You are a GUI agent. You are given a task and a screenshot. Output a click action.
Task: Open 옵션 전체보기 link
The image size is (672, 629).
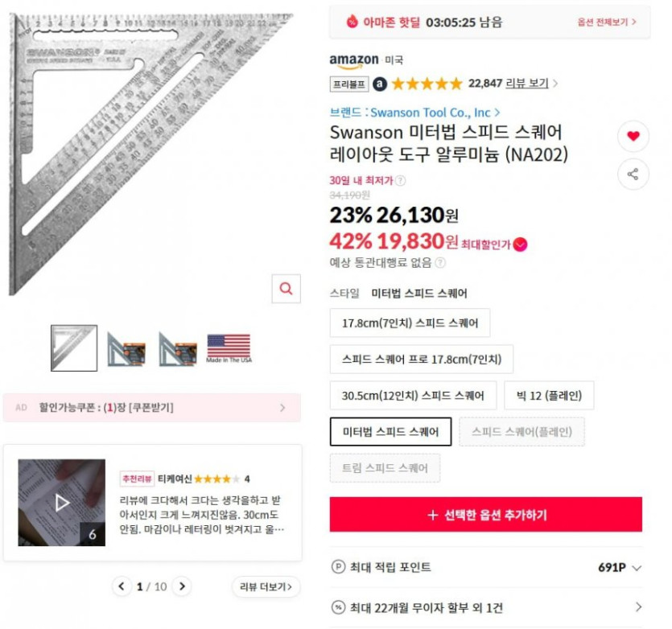point(607,23)
